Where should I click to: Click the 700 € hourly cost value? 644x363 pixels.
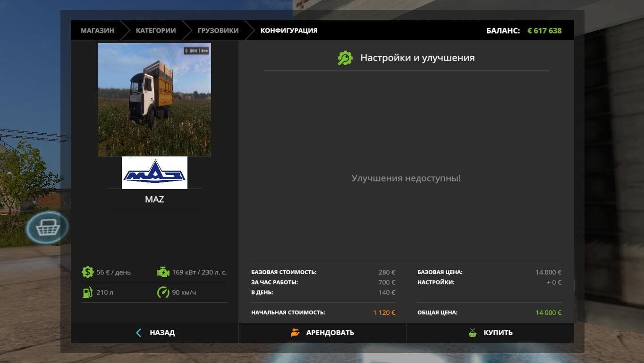[387, 282]
